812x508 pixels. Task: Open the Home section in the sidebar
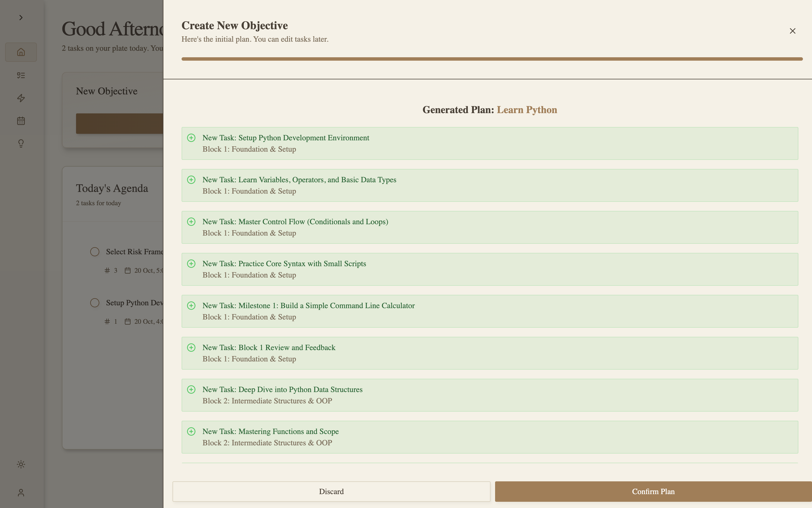pyautogui.click(x=21, y=52)
